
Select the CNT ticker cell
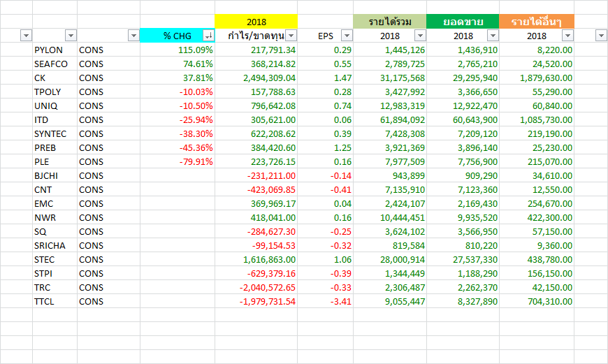pyautogui.click(x=55, y=189)
